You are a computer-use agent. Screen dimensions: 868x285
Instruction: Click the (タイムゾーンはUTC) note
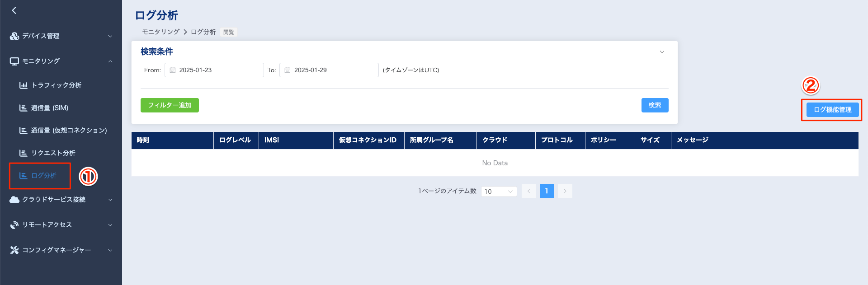tap(411, 70)
